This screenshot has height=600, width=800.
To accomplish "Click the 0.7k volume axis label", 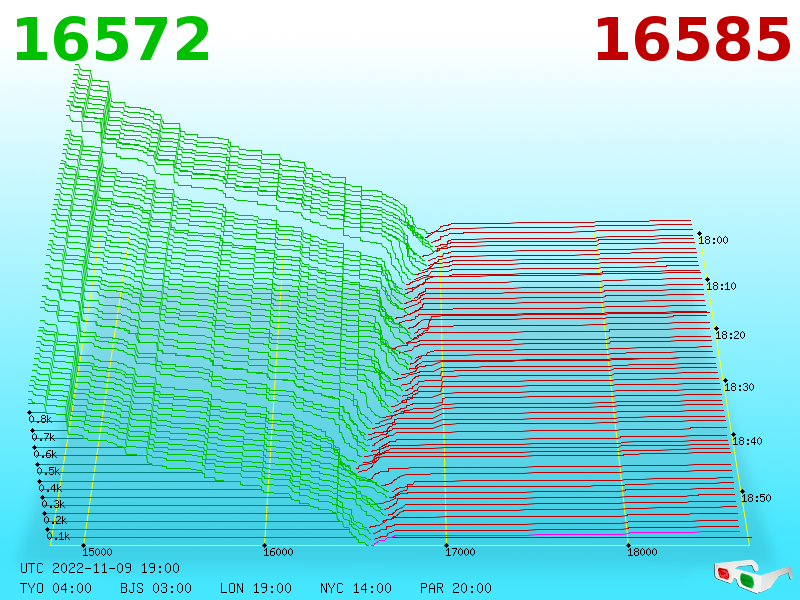I will coord(43,437).
